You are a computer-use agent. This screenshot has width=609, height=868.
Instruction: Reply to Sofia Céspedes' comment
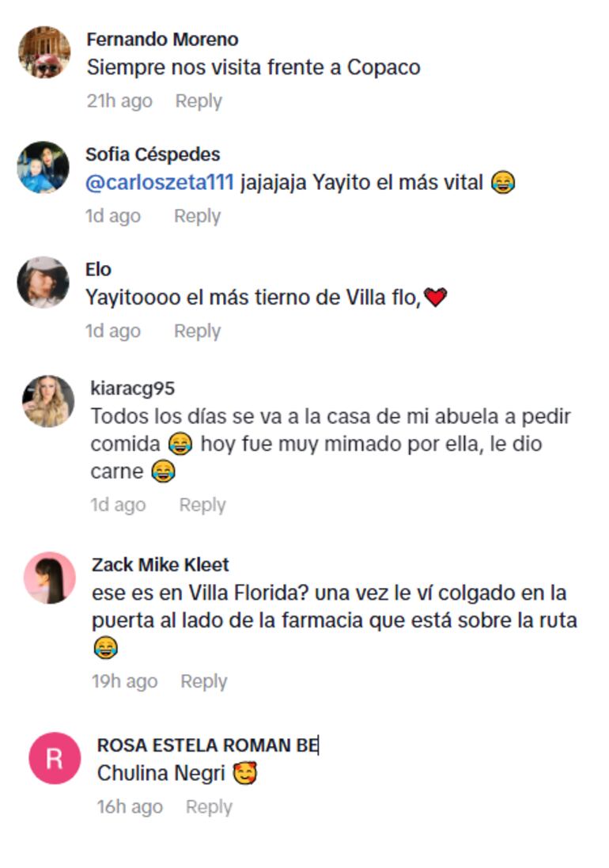point(198,217)
